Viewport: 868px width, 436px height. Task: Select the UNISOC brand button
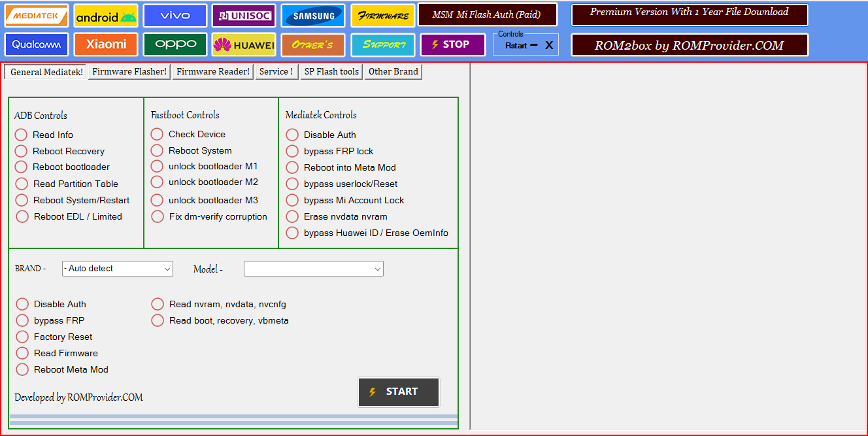tap(244, 16)
